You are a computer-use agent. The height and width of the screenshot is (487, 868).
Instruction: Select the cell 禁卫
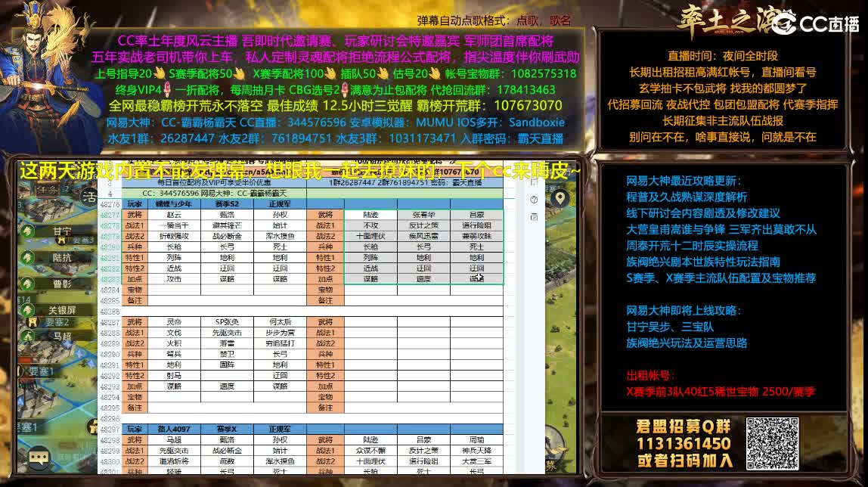coord(227,354)
